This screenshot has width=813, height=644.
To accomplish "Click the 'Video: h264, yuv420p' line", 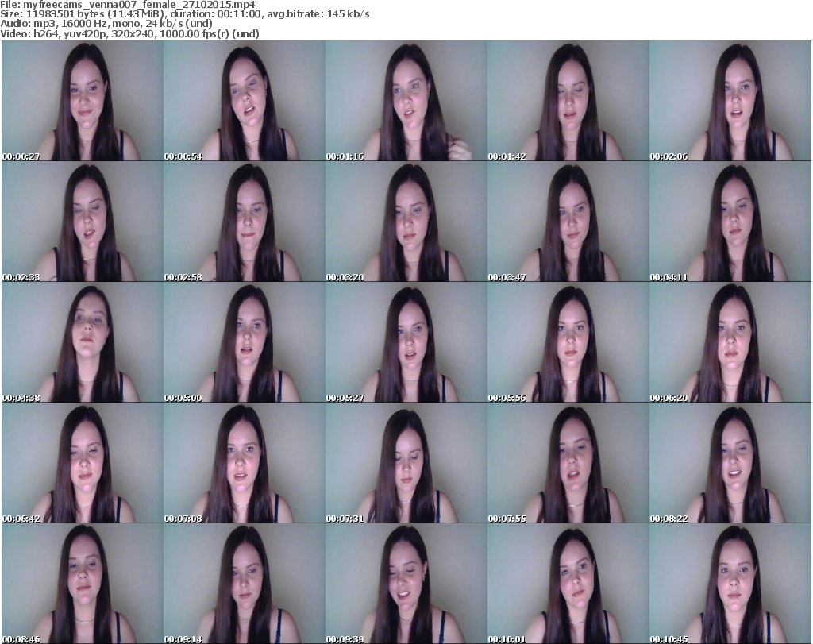I will [129, 33].
